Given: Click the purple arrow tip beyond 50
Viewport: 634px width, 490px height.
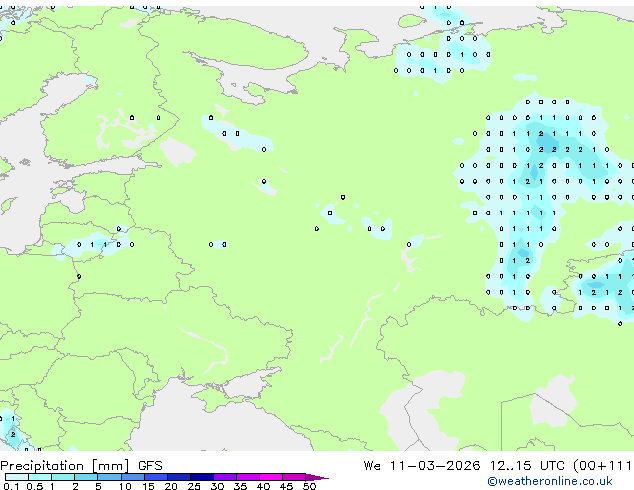Looking at the screenshot, I should pyautogui.click(x=317, y=477).
